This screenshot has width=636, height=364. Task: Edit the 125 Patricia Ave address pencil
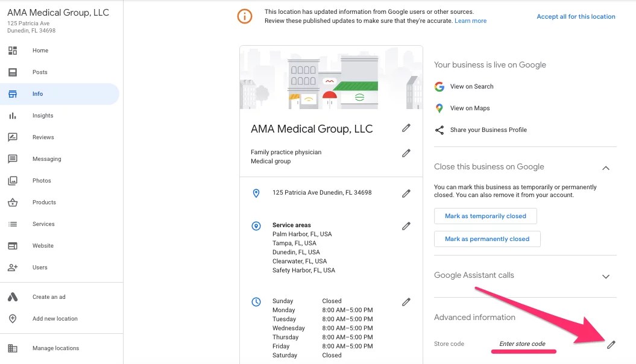[x=406, y=194]
